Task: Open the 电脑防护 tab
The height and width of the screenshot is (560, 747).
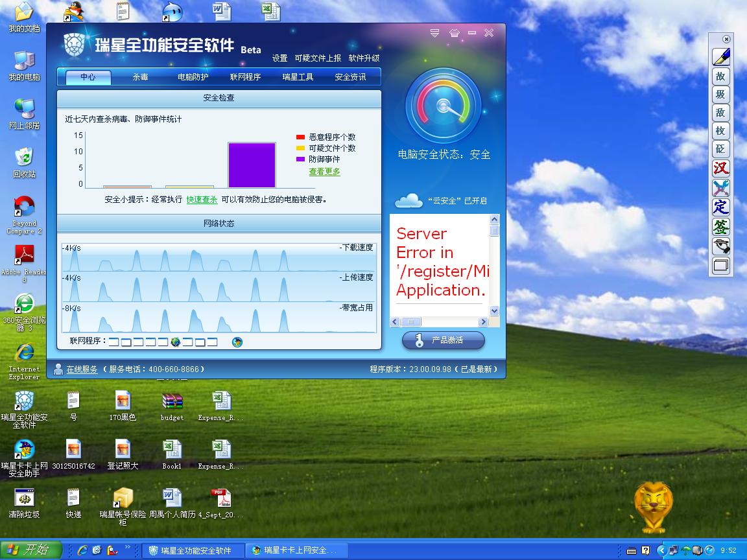Action: [193, 76]
